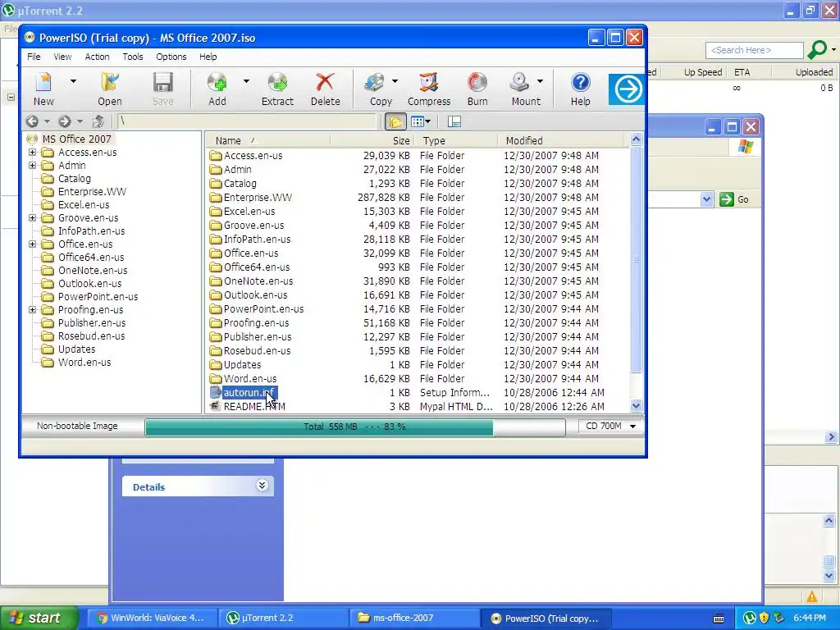Image resolution: width=840 pixels, height=630 pixels.
Task: Select MS Office 2007 root in tree
Action: [x=76, y=139]
